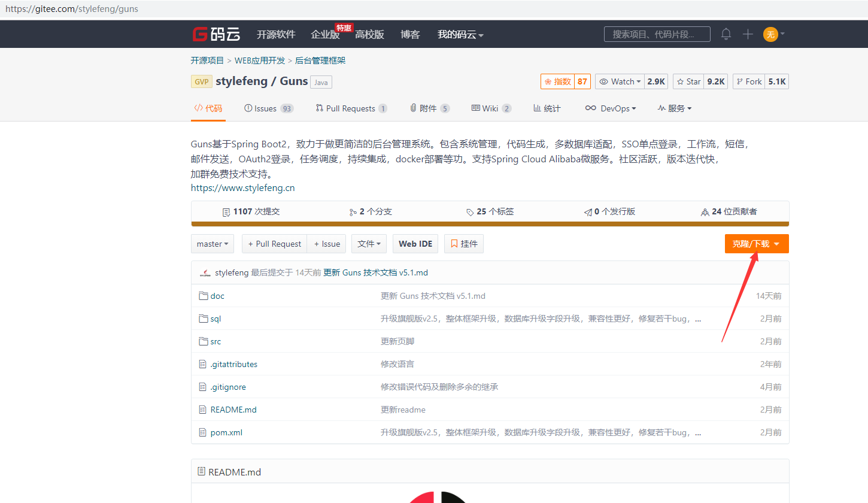This screenshot has width=868, height=503.
Task: Open 高校版 in top navigation
Action: point(369,35)
